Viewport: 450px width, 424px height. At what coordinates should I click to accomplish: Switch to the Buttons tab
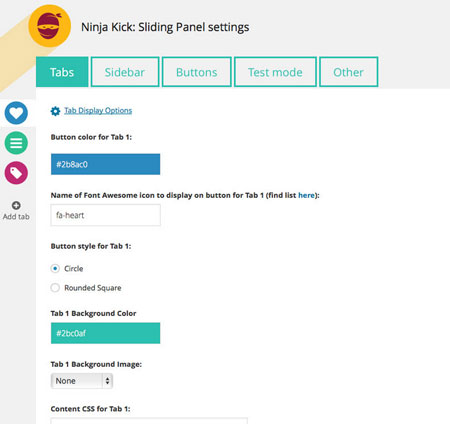point(197,72)
